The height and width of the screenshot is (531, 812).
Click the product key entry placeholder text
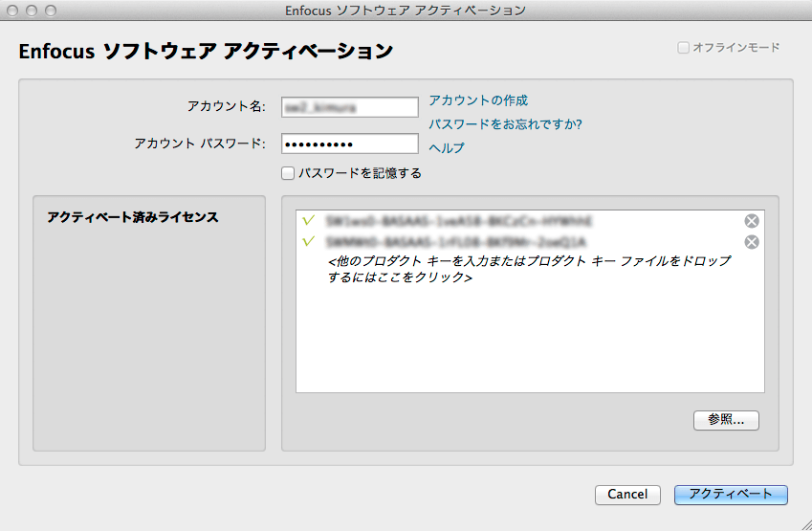pyautogui.click(x=529, y=269)
